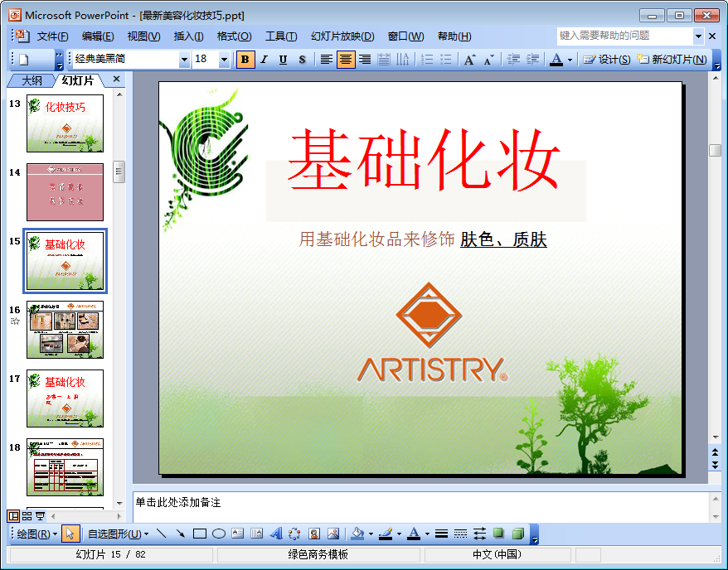Toggle italic formatting
Viewport: 728px width, 570px height.
point(265,60)
